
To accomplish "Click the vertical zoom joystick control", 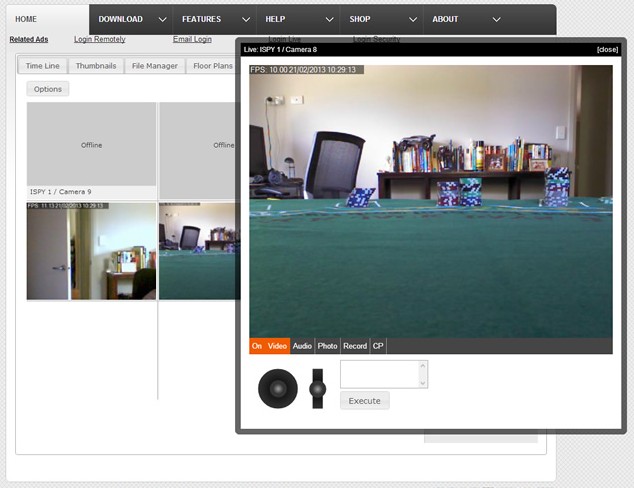I will pos(317,389).
